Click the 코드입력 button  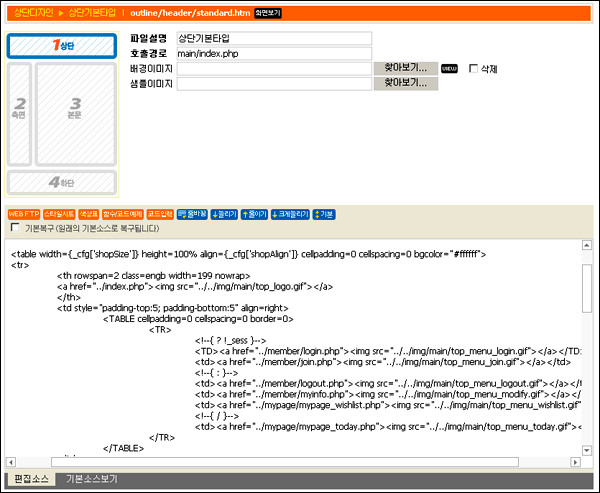(x=160, y=214)
